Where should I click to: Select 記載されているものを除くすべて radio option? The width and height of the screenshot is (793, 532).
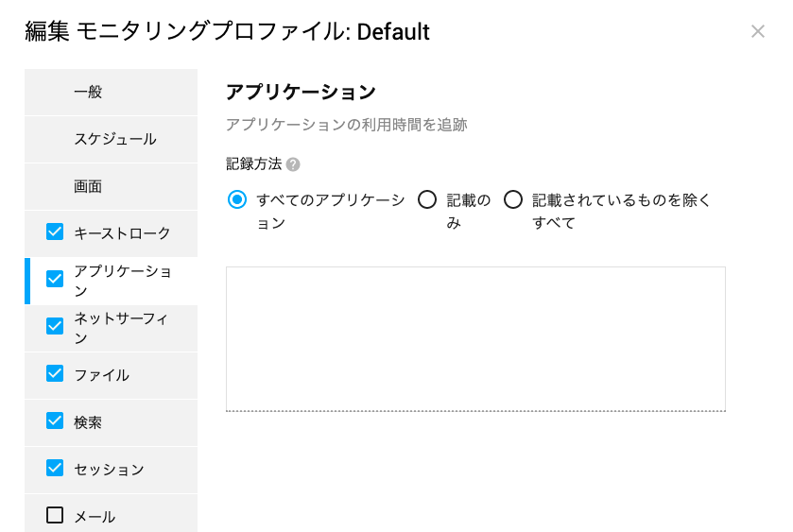(513, 199)
